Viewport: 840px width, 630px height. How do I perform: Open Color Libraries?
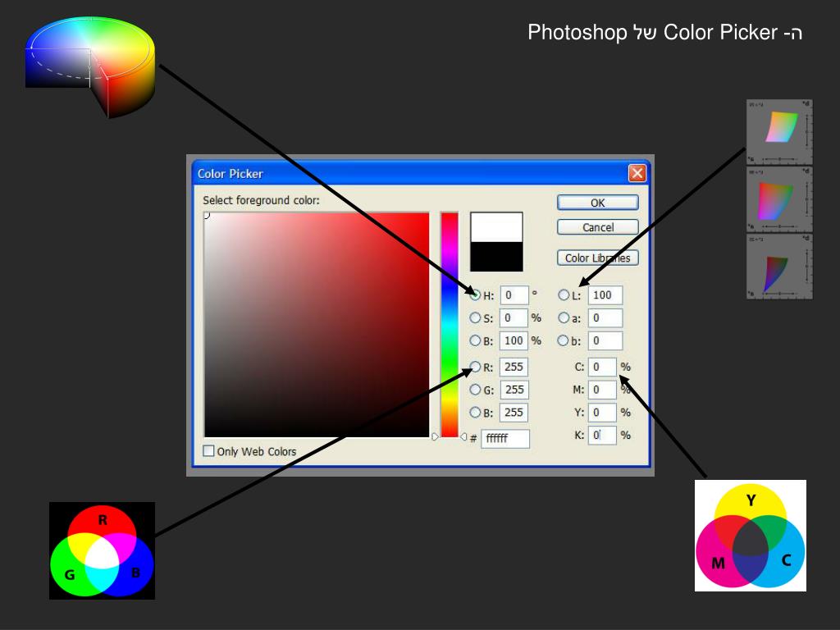click(x=598, y=258)
